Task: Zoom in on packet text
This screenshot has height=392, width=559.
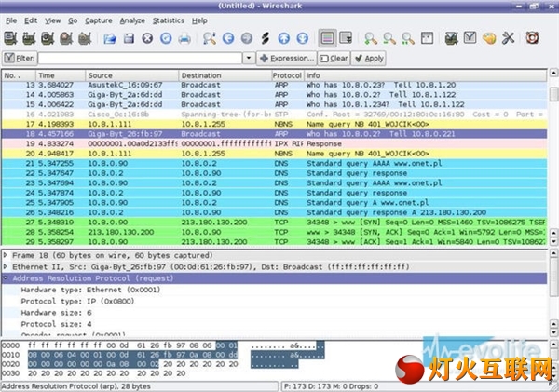Action: (x=371, y=38)
